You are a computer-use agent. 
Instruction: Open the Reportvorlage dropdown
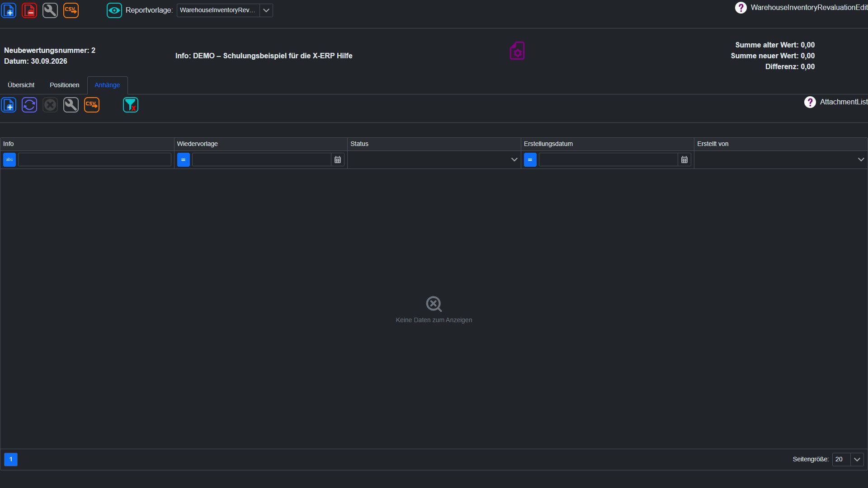click(x=266, y=10)
